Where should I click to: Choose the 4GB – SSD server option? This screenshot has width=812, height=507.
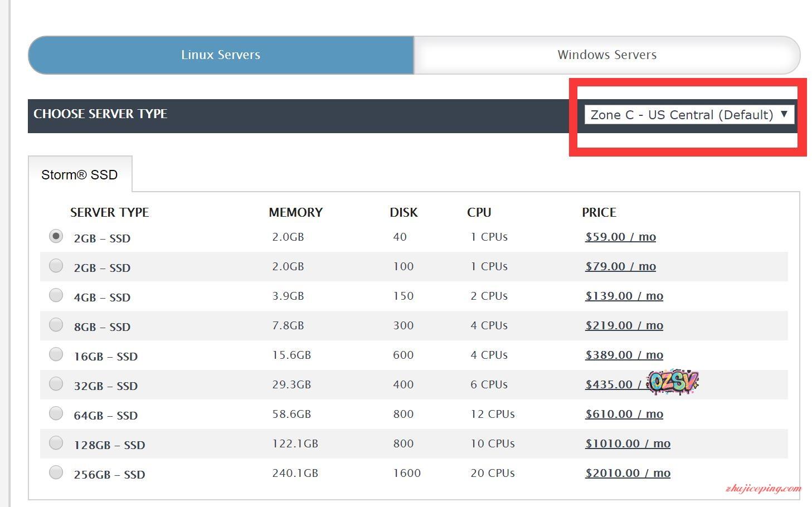56,295
